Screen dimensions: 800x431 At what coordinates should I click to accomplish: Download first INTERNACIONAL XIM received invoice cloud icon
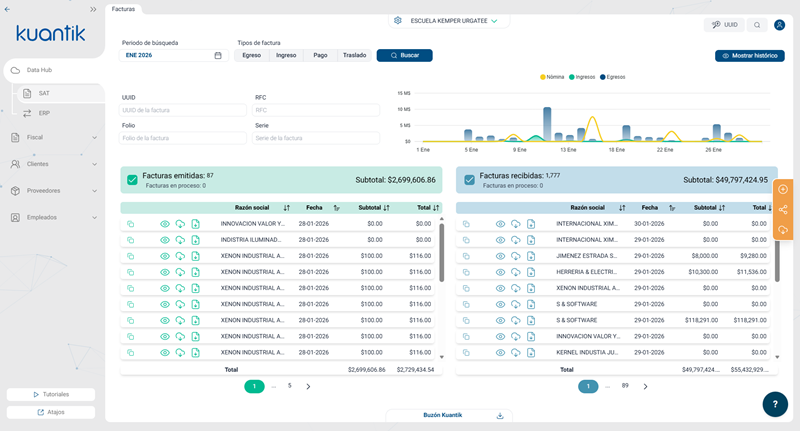(x=515, y=224)
